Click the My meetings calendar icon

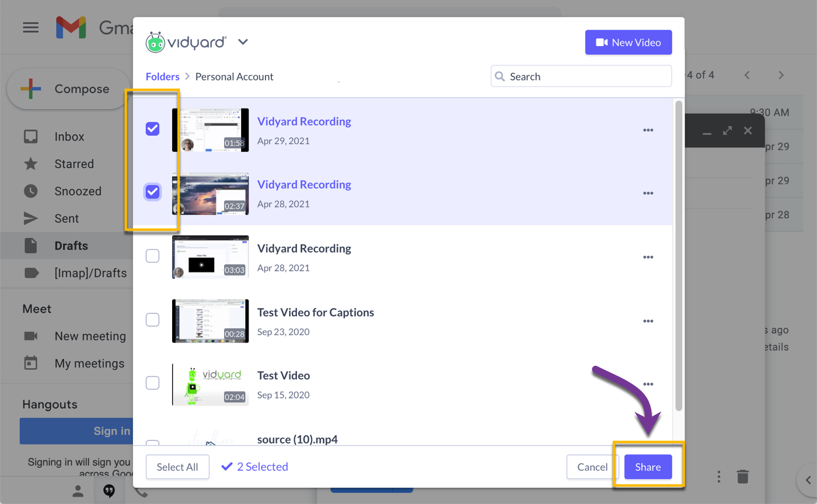coord(31,363)
